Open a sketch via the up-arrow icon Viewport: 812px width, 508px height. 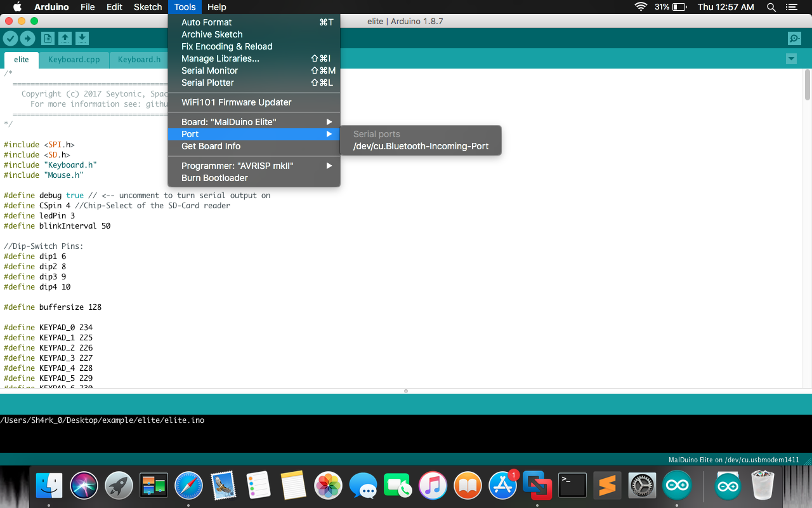point(65,38)
